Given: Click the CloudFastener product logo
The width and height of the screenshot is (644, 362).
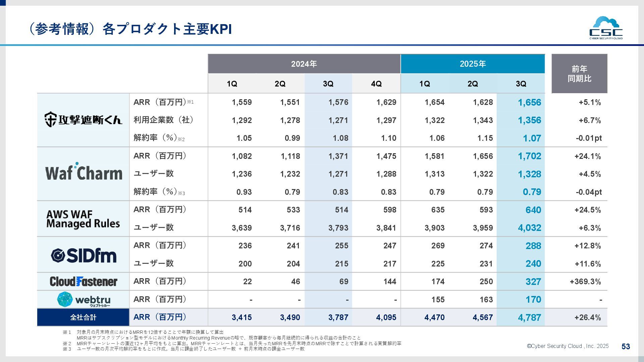Looking at the screenshot, I should pos(84,282).
